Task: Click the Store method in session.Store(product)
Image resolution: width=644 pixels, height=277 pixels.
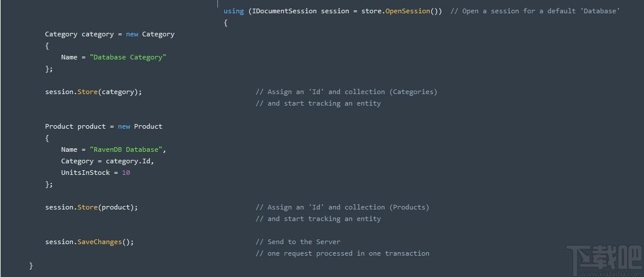Action: coord(87,207)
